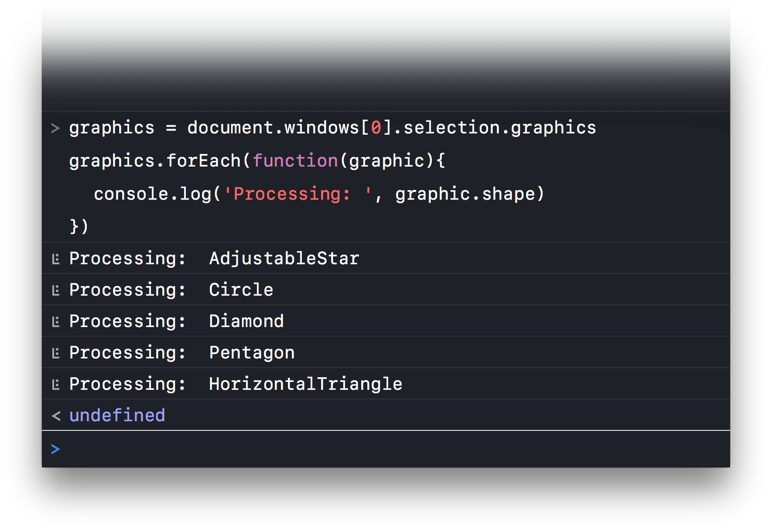Viewport: 772px width, 532px height.
Task: Select the Pentagon log message text
Action: (x=182, y=353)
